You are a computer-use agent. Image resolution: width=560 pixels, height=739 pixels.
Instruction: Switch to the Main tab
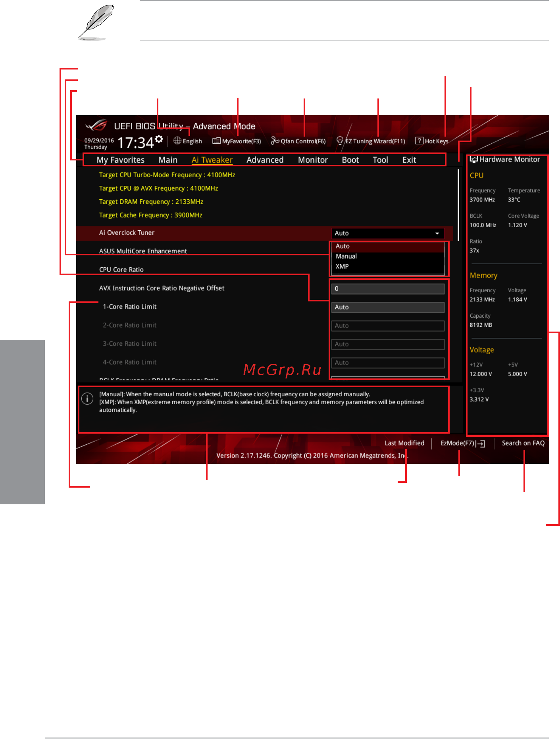[168, 160]
